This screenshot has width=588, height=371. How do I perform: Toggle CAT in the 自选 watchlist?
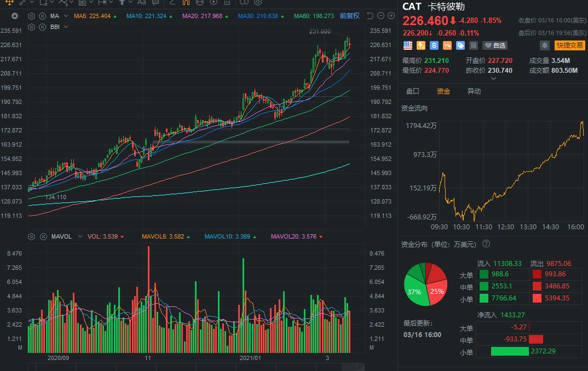pyautogui.click(x=494, y=45)
